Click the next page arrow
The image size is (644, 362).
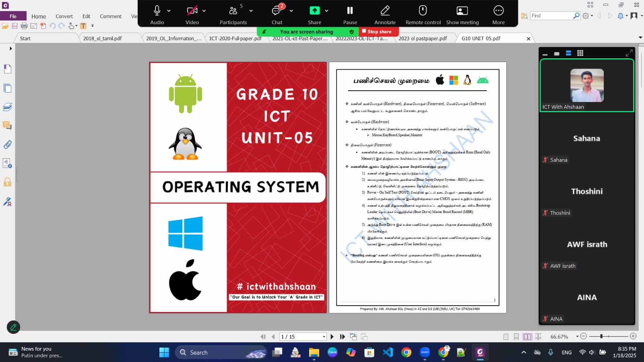332,337
